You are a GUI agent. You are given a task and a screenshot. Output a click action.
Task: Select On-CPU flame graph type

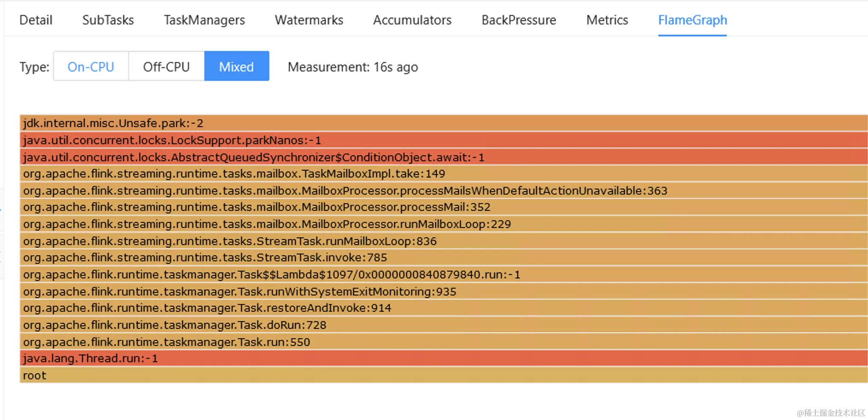tap(91, 67)
